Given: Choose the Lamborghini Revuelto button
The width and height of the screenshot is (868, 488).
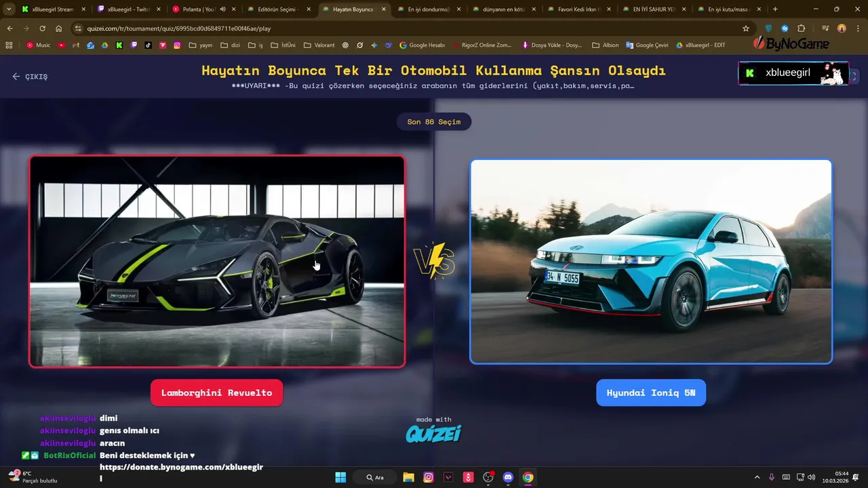Looking at the screenshot, I should pyautogui.click(x=217, y=392).
